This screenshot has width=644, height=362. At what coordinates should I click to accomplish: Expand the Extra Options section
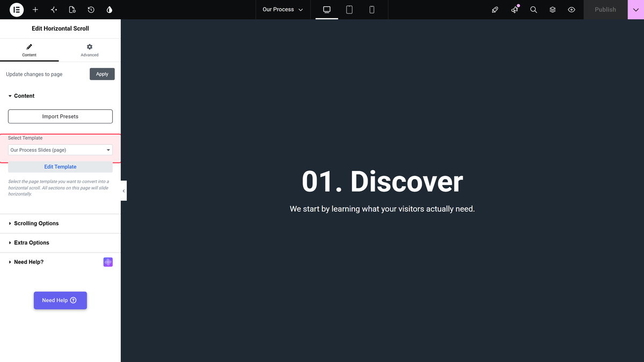coord(60,243)
